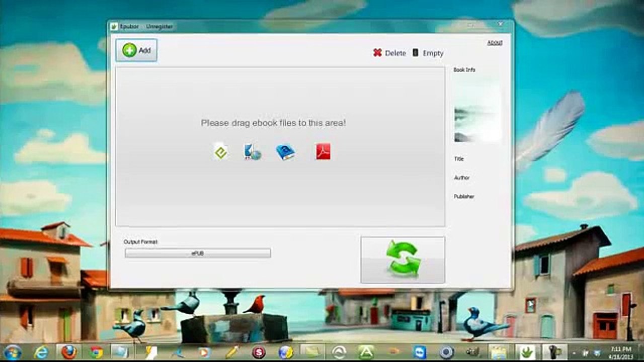Switch to the Epubor taskbar icon
Viewport: 644px width, 362px height.
[x=526, y=352]
